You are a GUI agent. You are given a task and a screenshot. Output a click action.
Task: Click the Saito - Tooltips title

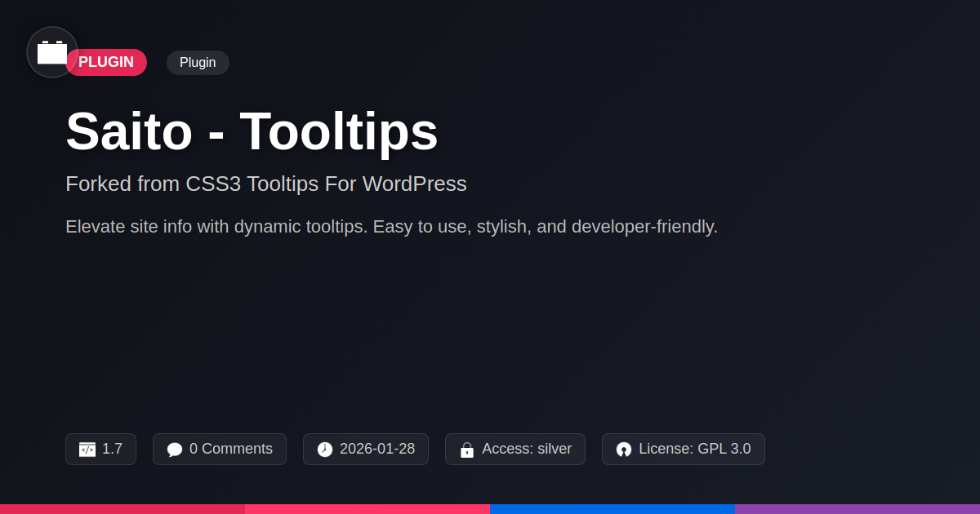click(252, 131)
